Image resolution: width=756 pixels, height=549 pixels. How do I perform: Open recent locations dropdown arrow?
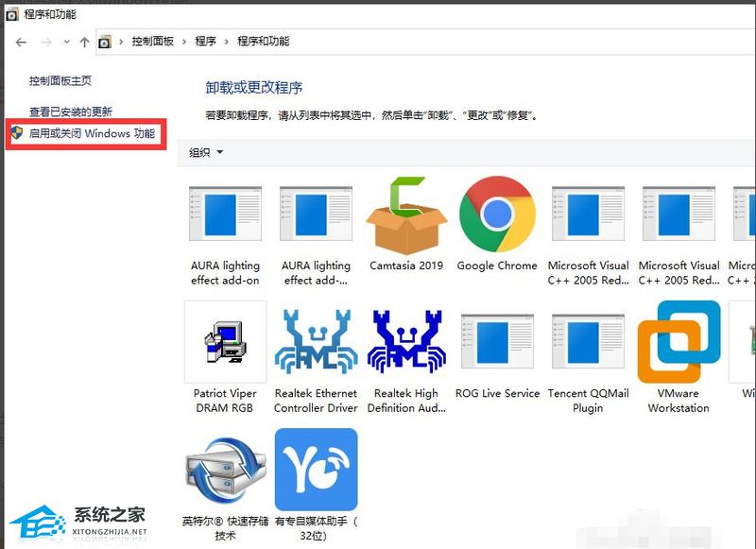point(66,42)
